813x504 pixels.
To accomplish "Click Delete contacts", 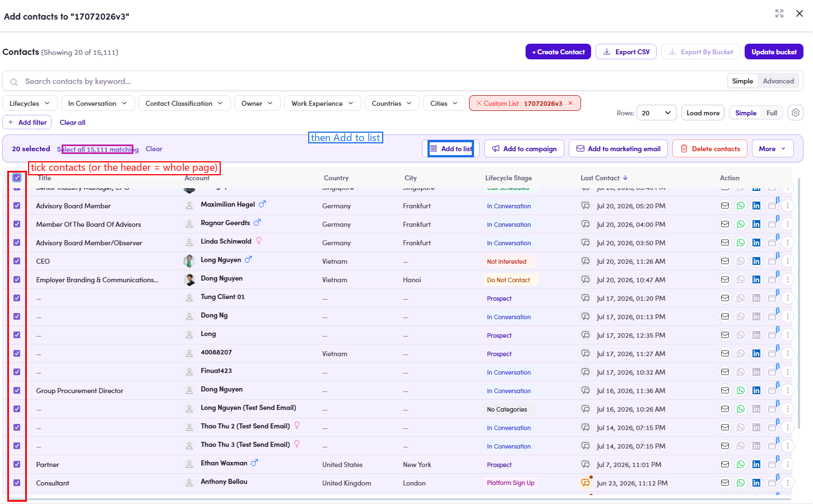I will click(710, 148).
